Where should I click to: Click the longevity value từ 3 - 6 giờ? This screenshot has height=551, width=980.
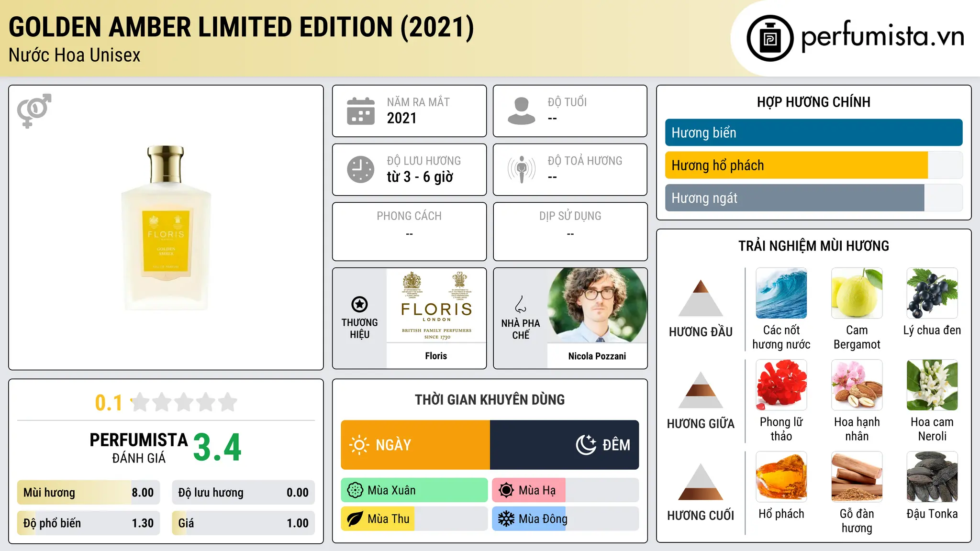(x=420, y=176)
